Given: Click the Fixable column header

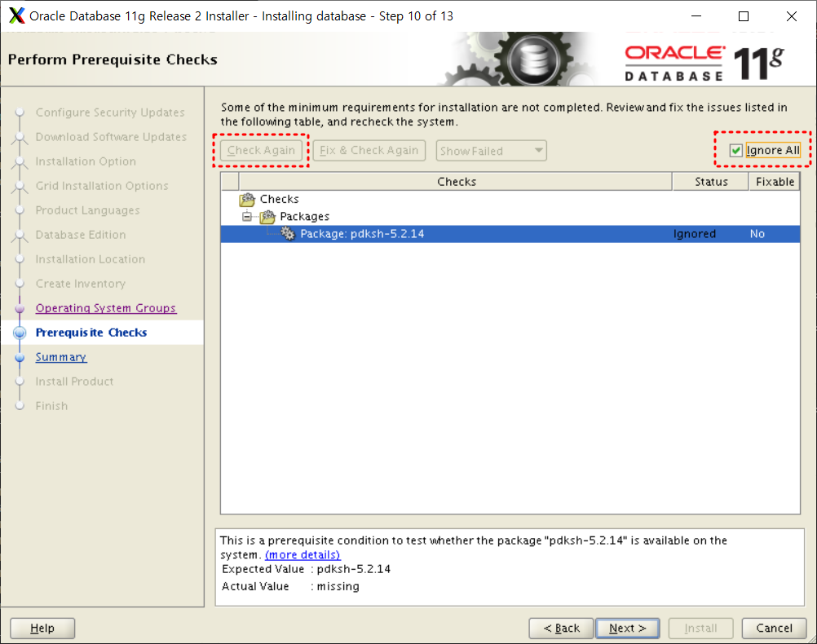Looking at the screenshot, I should pyautogui.click(x=775, y=181).
